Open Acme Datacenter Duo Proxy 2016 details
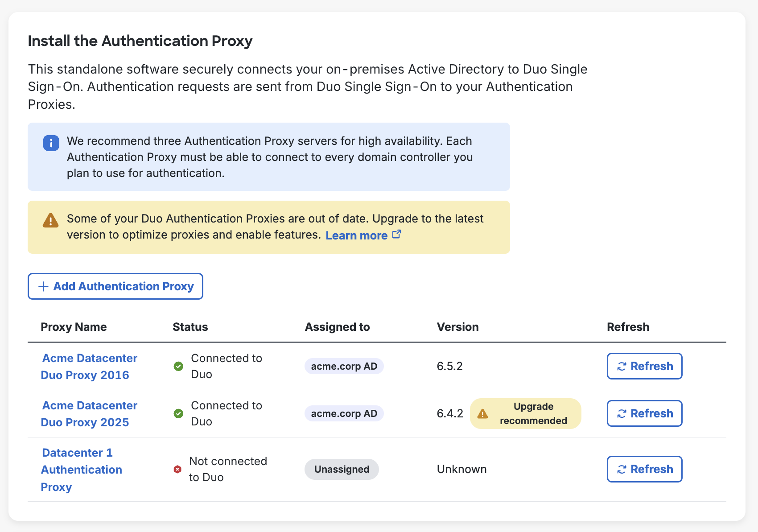The height and width of the screenshot is (532, 758). [89, 366]
